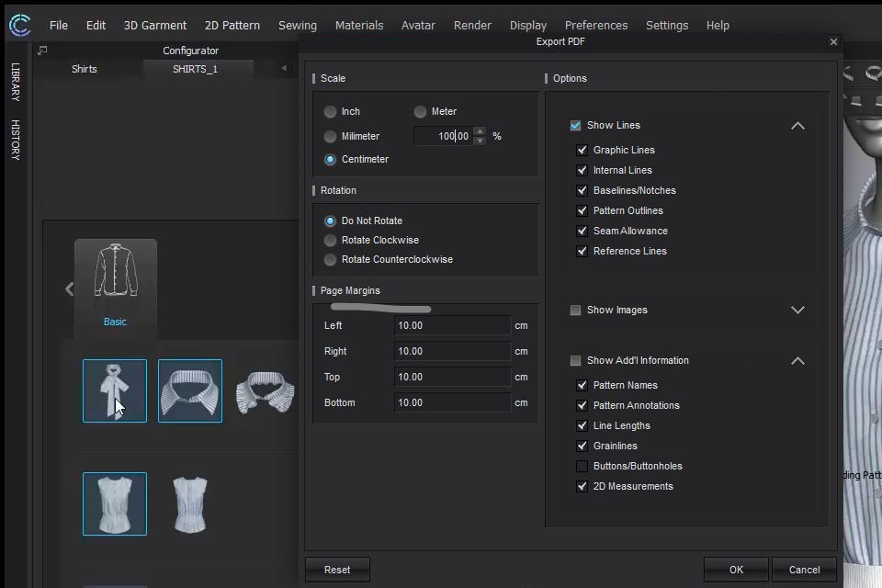Uncheck Line Lengths option
Screen dimensions: 882x588
click(582, 426)
